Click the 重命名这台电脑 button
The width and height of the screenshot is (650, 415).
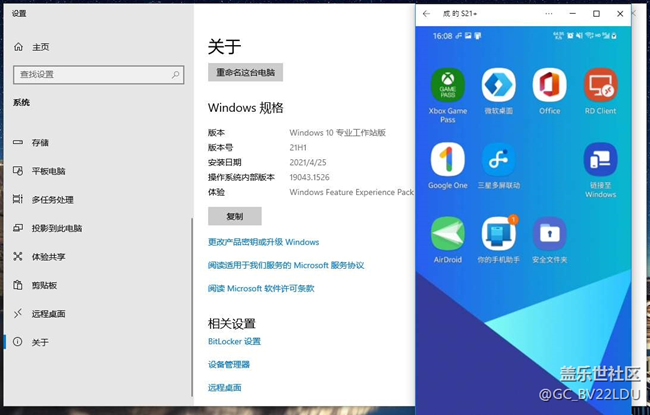point(245,73)
